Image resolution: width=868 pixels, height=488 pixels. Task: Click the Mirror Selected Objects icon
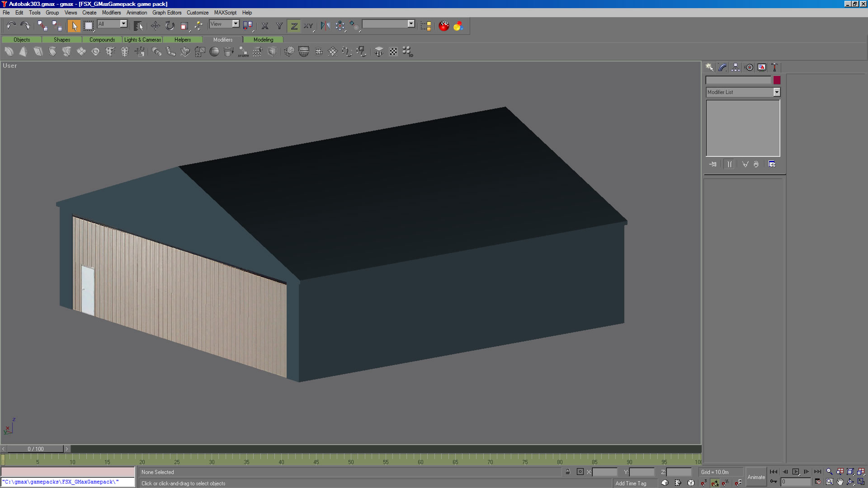click(325, 26)
